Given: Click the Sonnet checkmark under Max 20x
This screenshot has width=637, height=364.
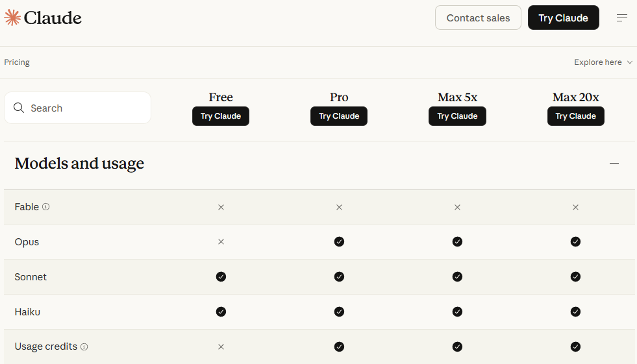Looking at the screenshot, I should pyautogui.click(x=576, y=277).
